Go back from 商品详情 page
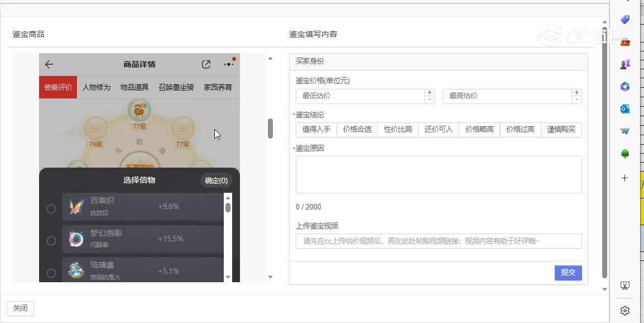 49,64
